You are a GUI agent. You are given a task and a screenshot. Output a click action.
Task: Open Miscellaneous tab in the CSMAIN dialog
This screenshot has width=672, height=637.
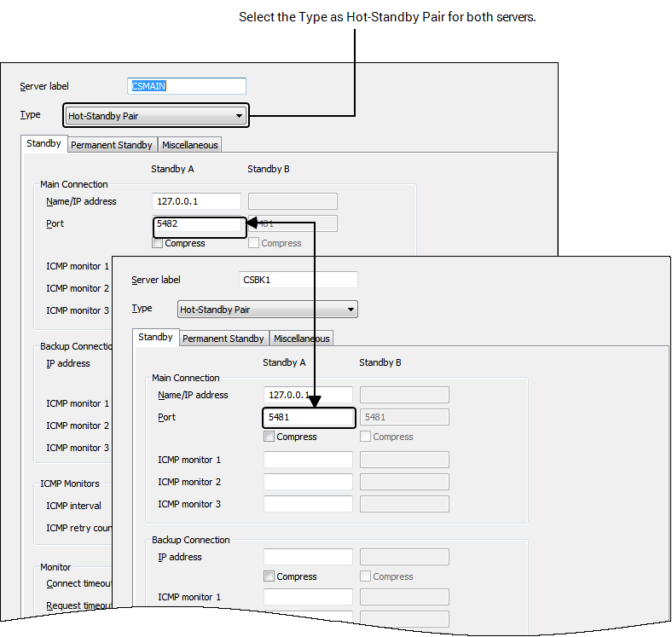tap(190, 145)
